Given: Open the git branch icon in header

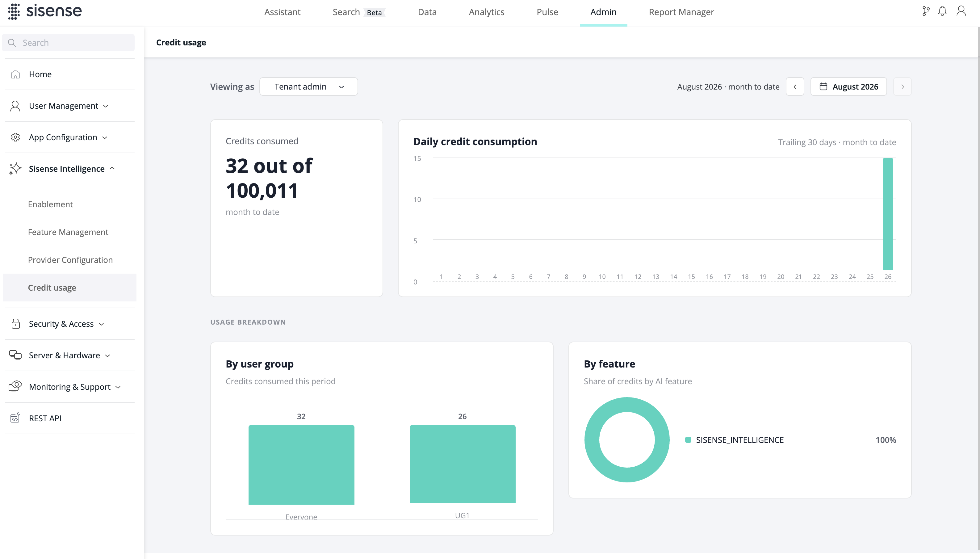Looking at the screenshot, I should (x=926, y=11).
